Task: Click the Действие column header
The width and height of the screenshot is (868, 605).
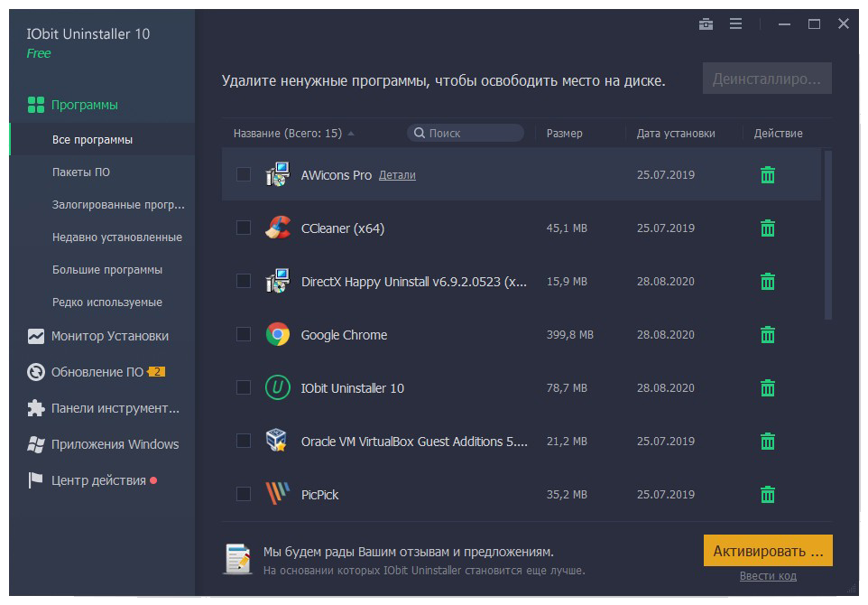Action: click(778, 134)
